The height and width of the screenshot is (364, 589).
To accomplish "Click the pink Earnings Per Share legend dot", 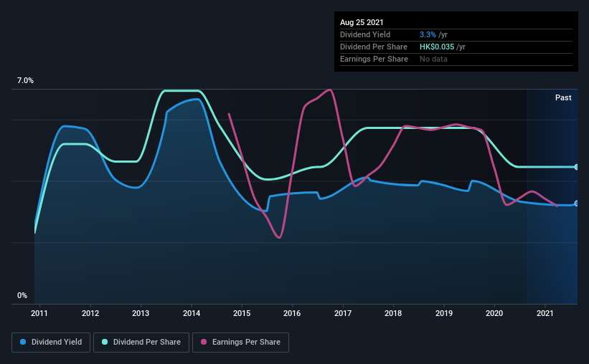I will 204,342.
